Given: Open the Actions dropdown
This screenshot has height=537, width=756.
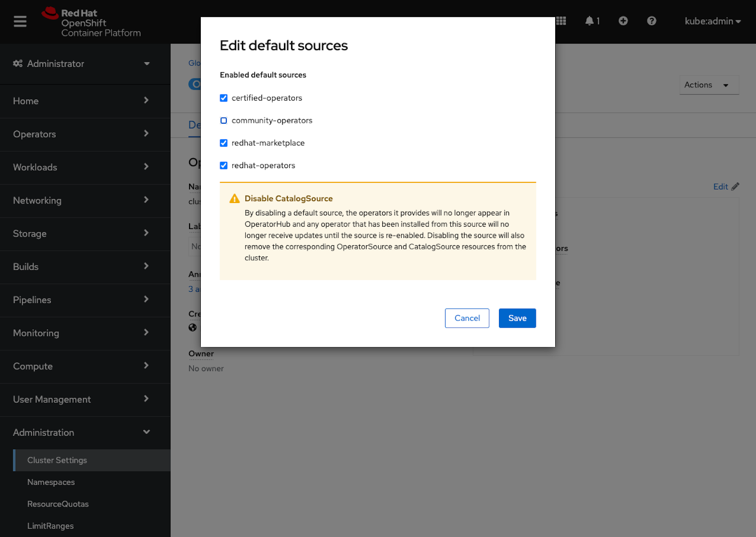Looking at the screenshot, I should [708, 85].
